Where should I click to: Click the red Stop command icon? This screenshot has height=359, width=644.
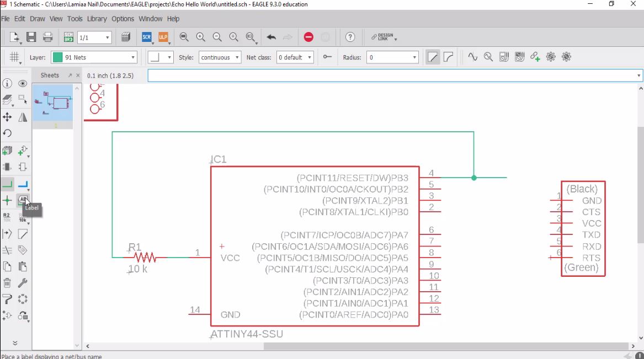point(308,37)
